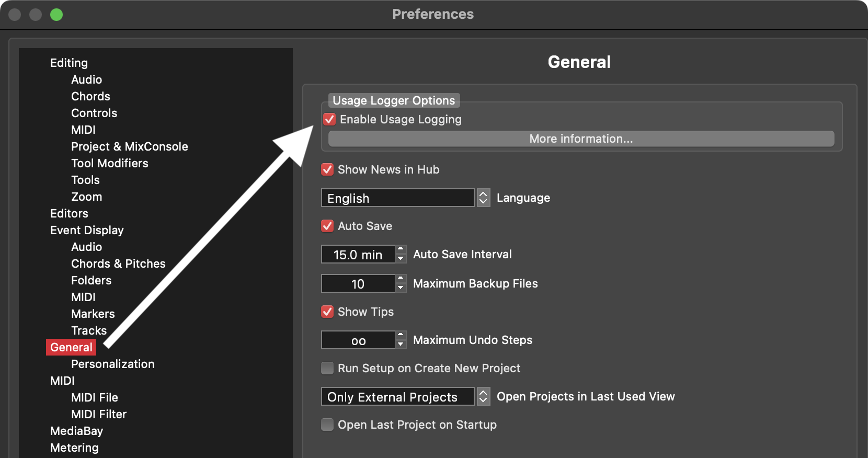
Task: Click the More information button
Action: 581,139
